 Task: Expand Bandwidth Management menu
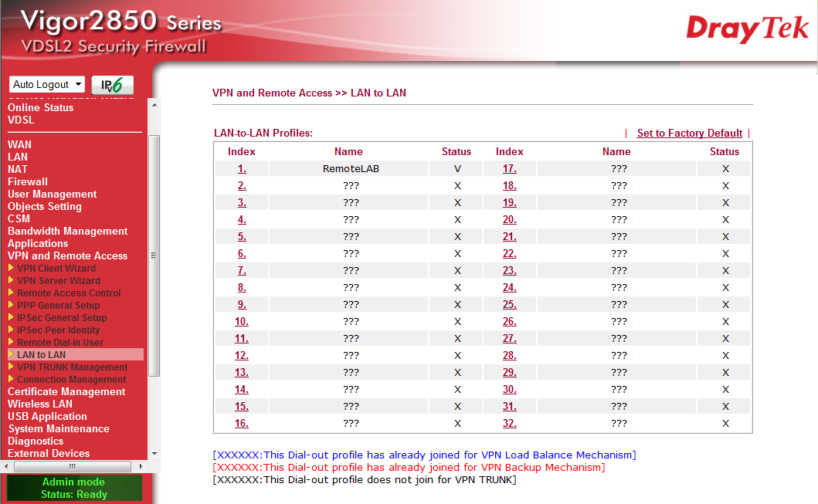point(67,231)
